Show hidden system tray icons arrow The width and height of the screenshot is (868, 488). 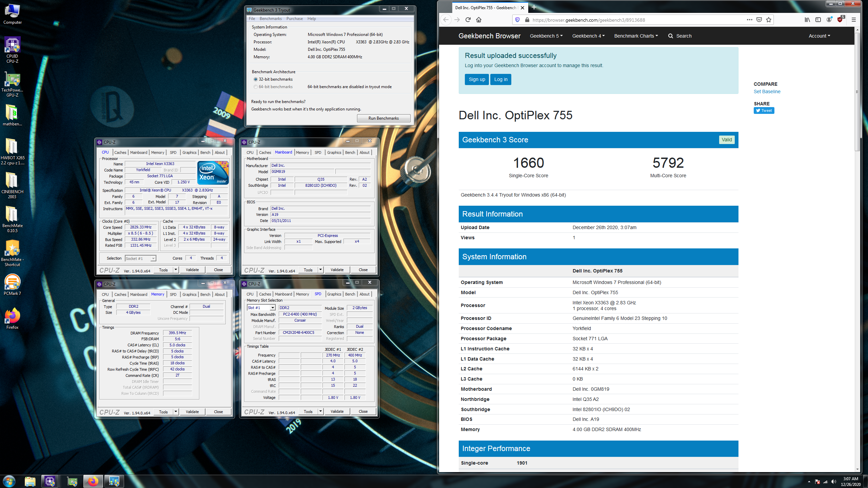(809, 482)
